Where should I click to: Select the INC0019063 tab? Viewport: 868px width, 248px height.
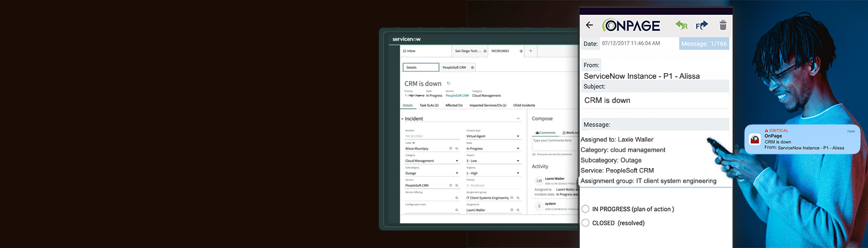pyautogui.click(x=507, y=51)
